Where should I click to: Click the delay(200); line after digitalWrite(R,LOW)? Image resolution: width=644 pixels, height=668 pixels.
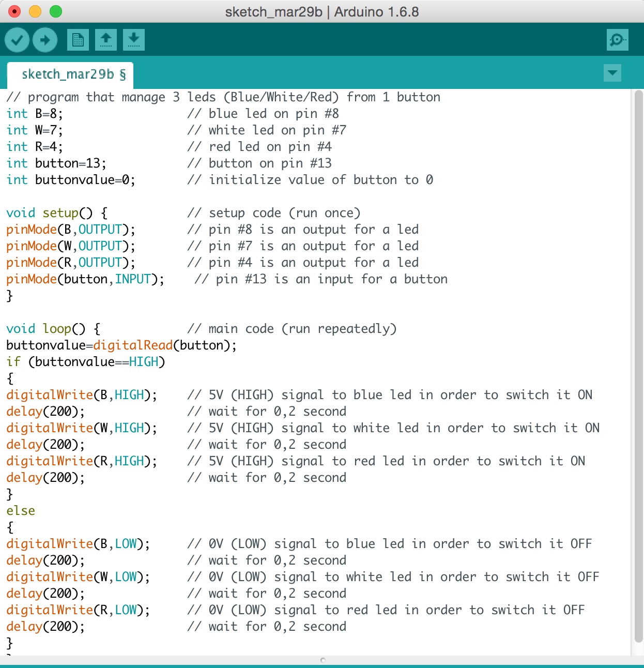point(45,627)
